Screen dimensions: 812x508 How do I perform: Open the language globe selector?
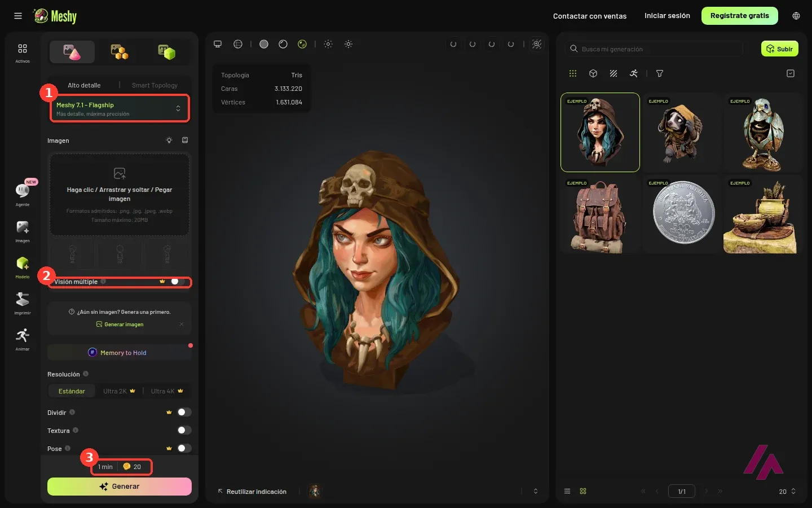796,16
